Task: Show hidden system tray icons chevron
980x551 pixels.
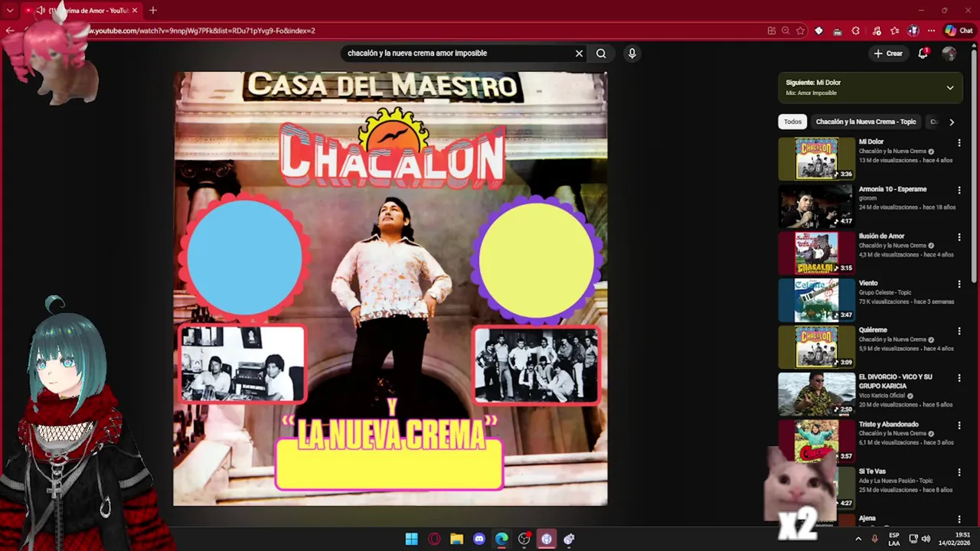Action: click(x=858, y=539)
